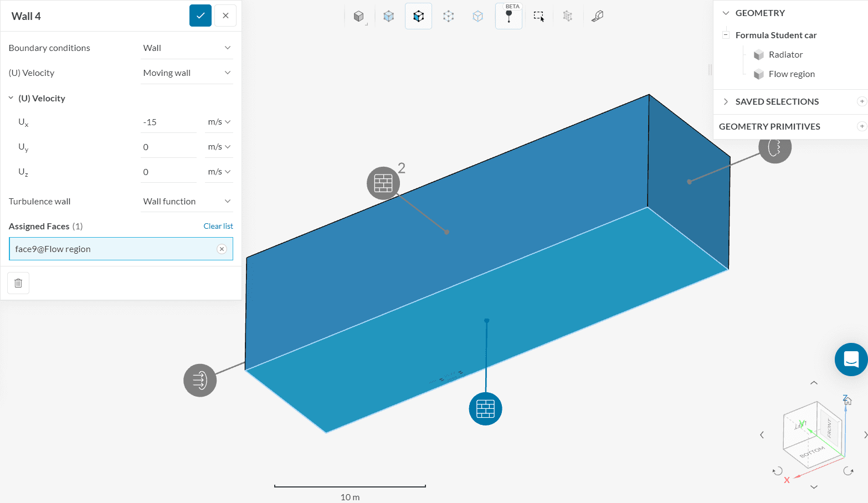Open the support chat bubble
The image size is (868, 503).
(x=851, y=360)
